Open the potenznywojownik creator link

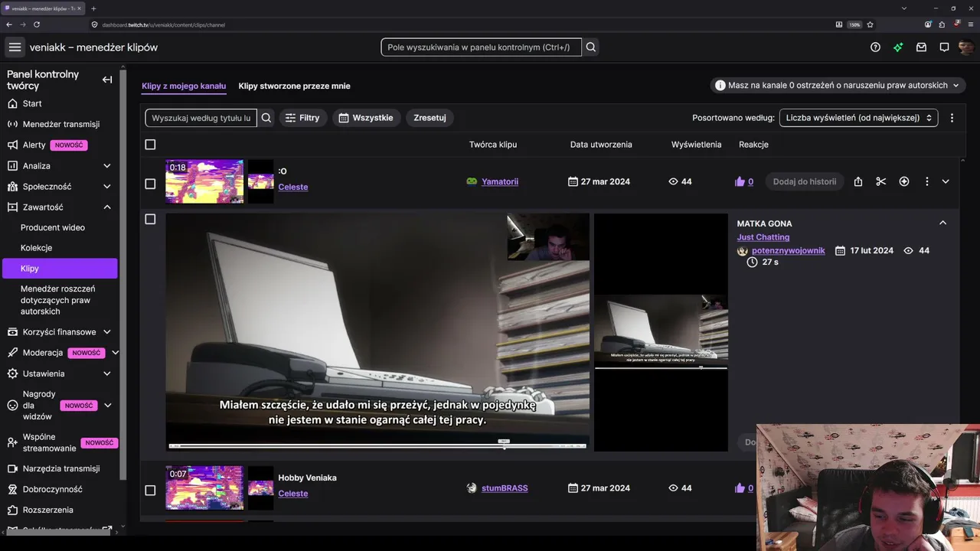coord(789,251)
